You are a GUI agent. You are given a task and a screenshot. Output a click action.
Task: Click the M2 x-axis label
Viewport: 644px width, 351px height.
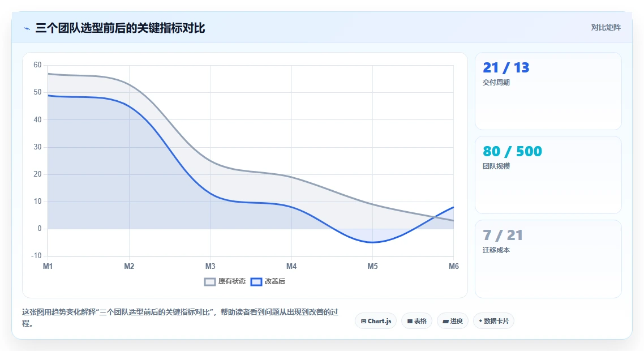(129, 266)
